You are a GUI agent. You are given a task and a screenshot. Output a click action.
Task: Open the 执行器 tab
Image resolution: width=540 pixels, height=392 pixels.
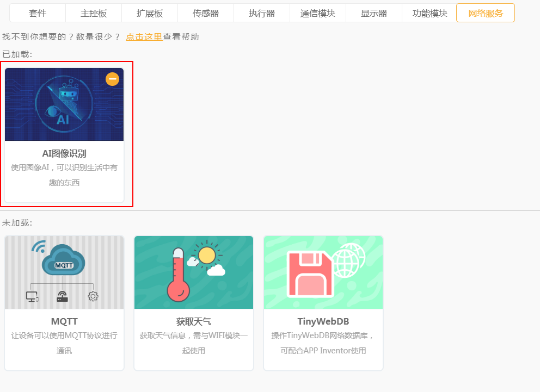(262, 13)
